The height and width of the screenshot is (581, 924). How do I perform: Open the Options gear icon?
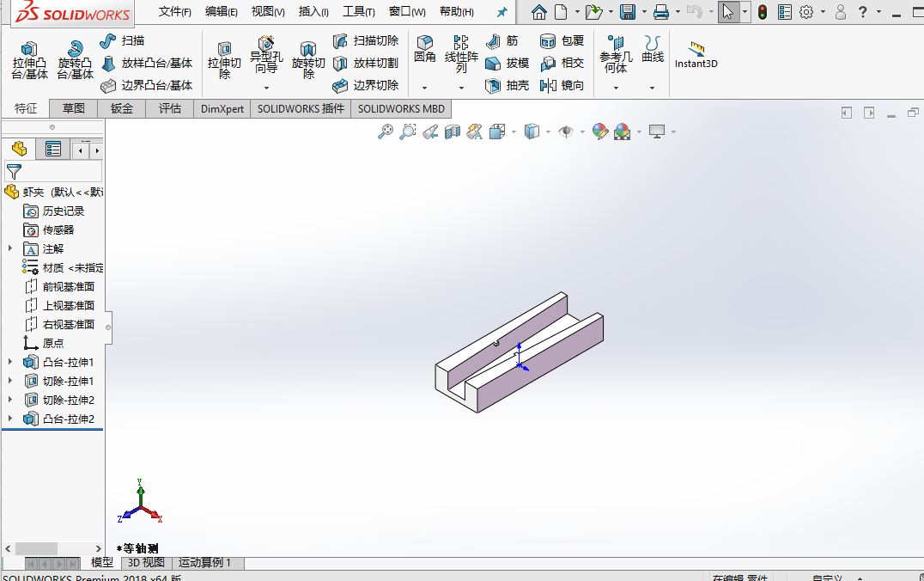[806, 12]
